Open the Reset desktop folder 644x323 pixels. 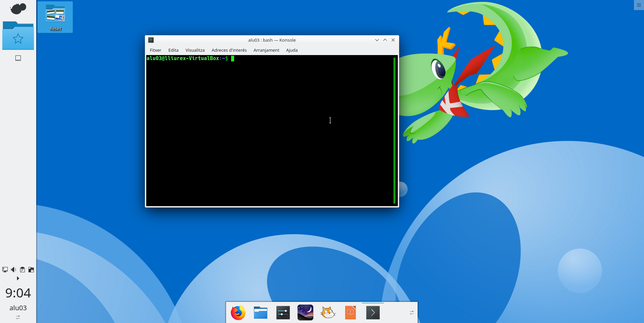pos(55,17)
